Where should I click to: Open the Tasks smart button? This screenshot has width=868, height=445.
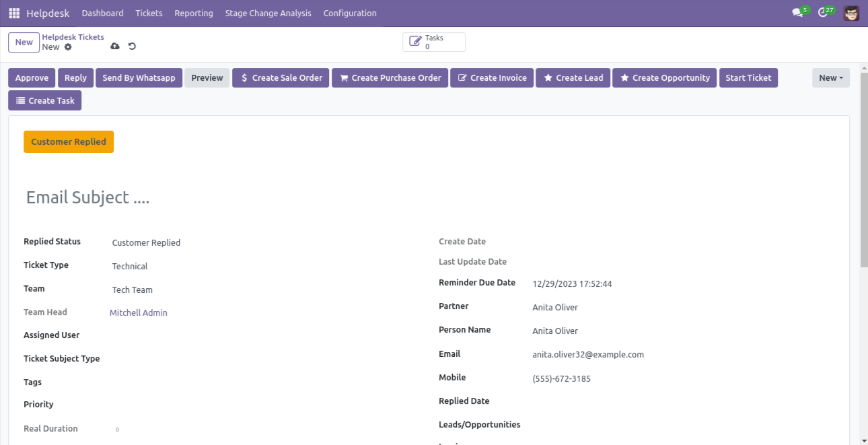point(434,42)
